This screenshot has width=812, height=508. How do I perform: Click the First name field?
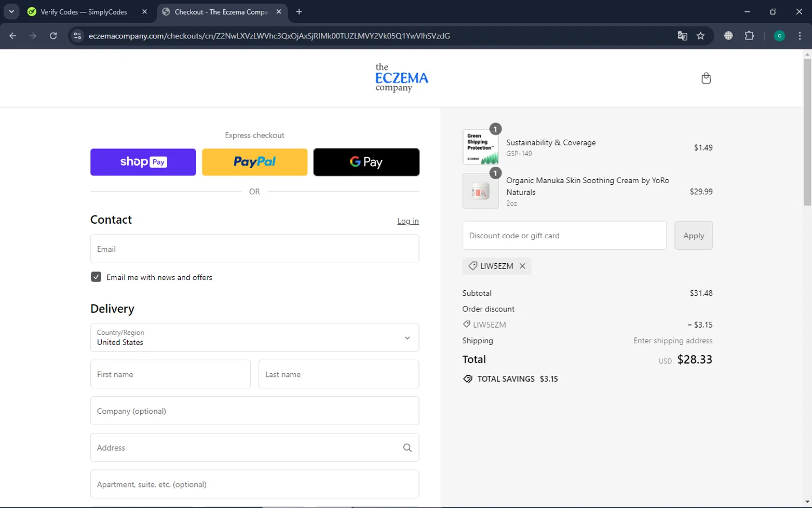(171, 374)
